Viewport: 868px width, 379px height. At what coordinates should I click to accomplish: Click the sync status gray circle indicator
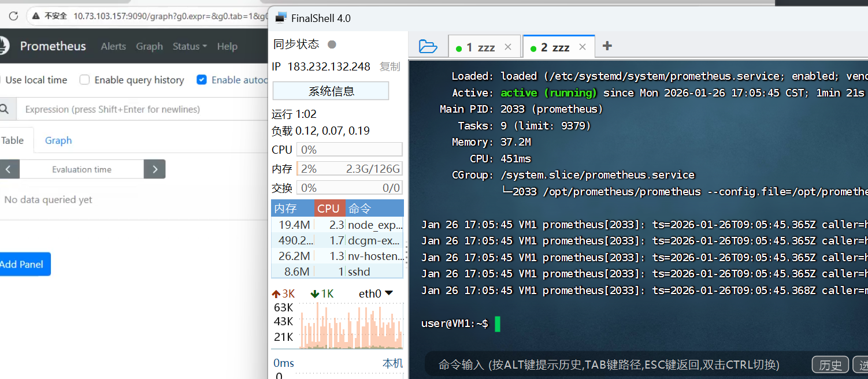(x=332, y=44)
